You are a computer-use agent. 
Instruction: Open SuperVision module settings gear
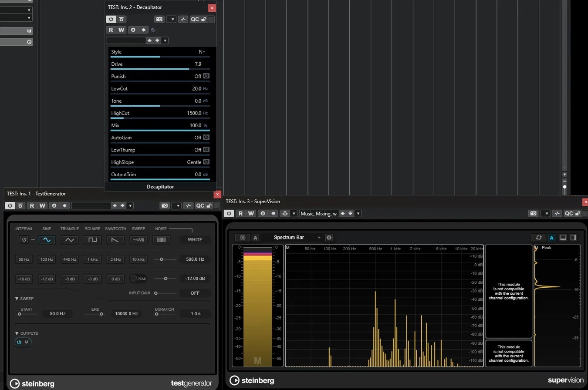coord(329,237)
